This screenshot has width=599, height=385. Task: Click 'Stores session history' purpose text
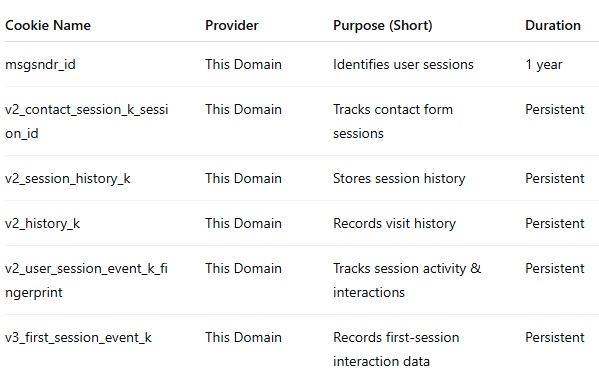point(399,179)
